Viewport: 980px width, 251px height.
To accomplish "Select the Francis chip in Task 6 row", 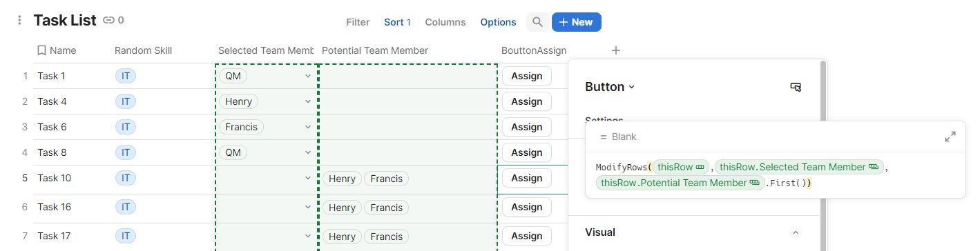I will (x=241, y=127).
